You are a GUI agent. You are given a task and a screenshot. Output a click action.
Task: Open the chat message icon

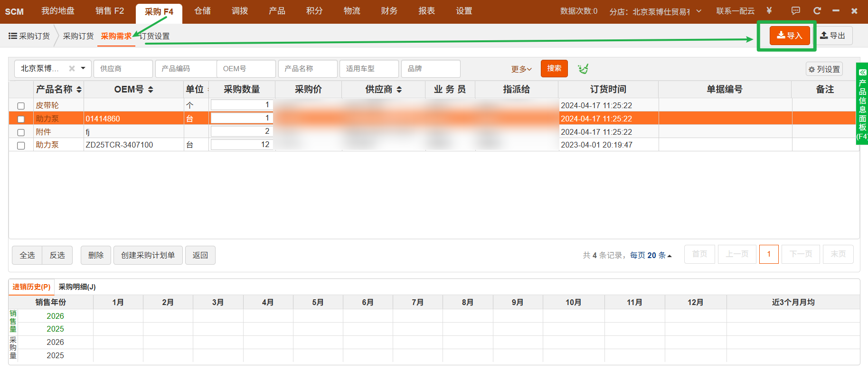[796, 10]
